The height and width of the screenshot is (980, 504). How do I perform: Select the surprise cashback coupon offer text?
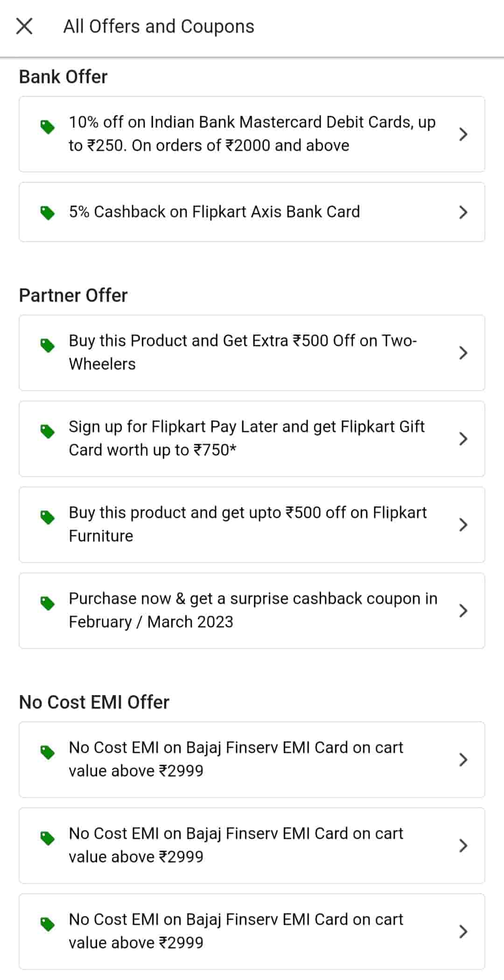tap(253, 610)
